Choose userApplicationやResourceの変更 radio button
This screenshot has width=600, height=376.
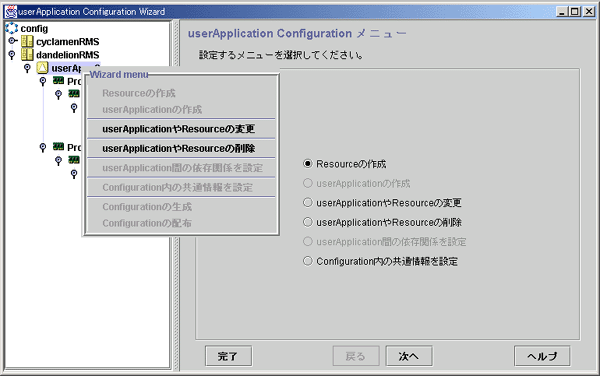tap(308, 202)
